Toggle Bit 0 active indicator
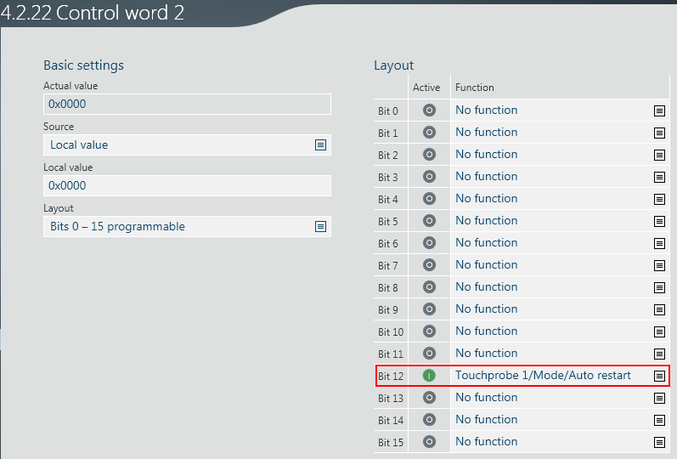The image size is (677, 459). click(429, 111)
